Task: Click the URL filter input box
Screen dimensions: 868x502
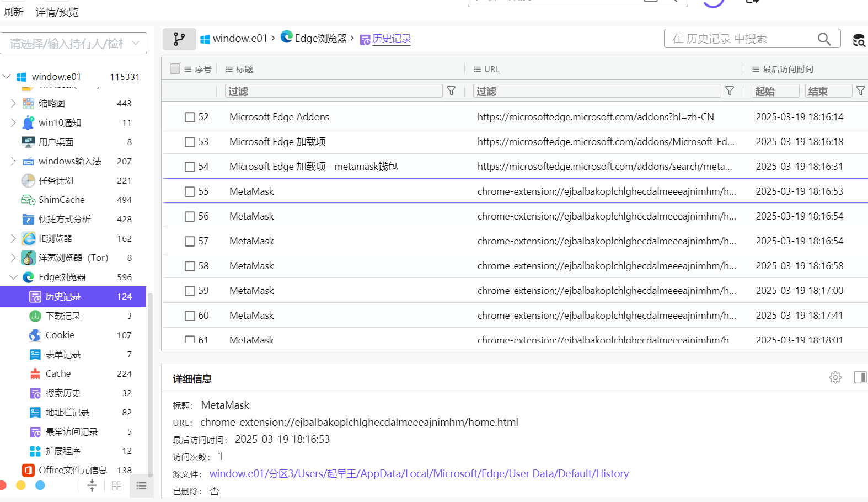Action: [597, 91]
